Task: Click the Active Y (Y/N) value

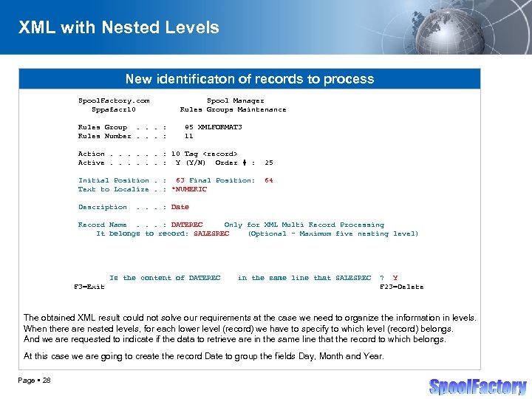Action: (191, 163)
